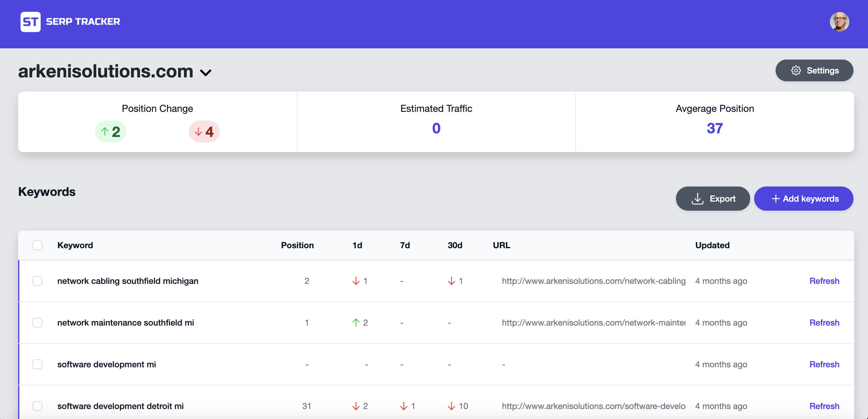Screen dimensions: 868x419
Task: Check the software development detroit mi row
Action: point(37,406)
